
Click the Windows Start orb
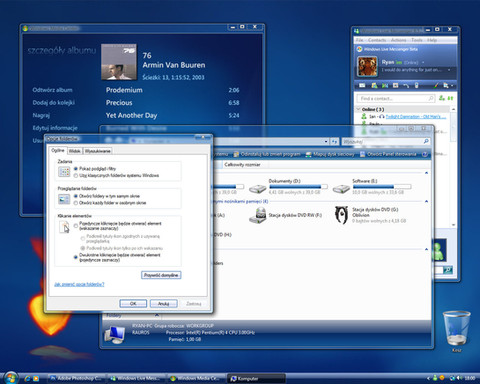[10, 378]
